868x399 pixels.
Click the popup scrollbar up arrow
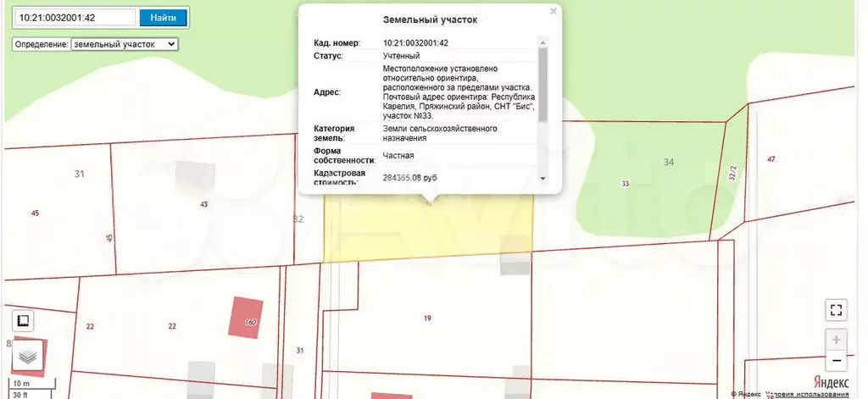(542, 42)
